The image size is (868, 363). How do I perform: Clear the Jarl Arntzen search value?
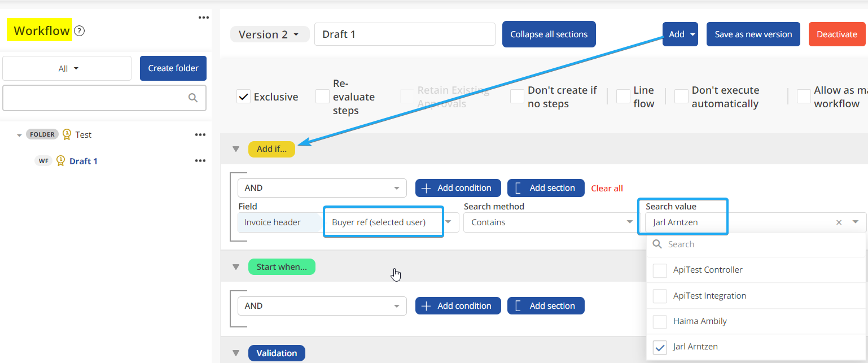pyautogui.click(x=839, y=222)
